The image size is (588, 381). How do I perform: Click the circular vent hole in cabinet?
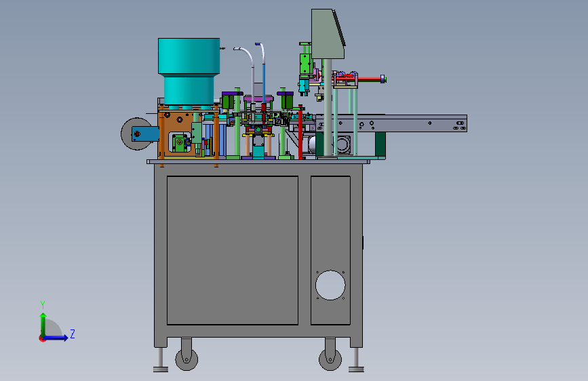coord(330,285)
